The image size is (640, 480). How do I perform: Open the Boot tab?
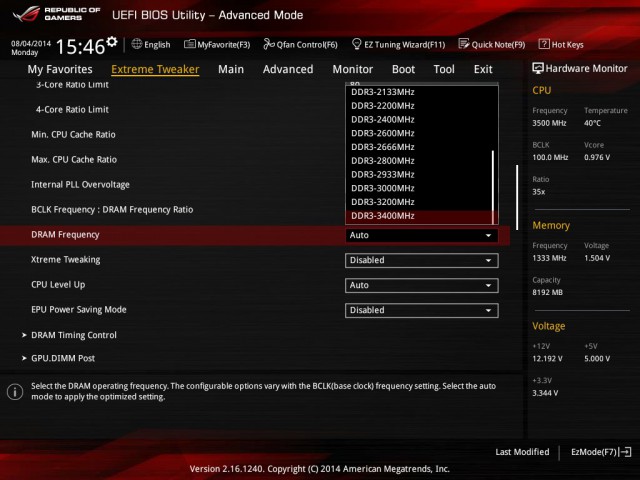click(x=403, y=69)
